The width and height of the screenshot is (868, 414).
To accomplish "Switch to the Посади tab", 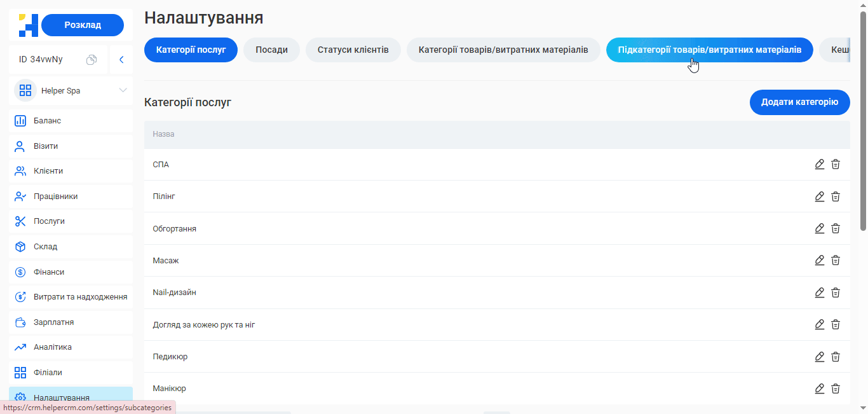I will pyautogui.click(x=271, y=49).
